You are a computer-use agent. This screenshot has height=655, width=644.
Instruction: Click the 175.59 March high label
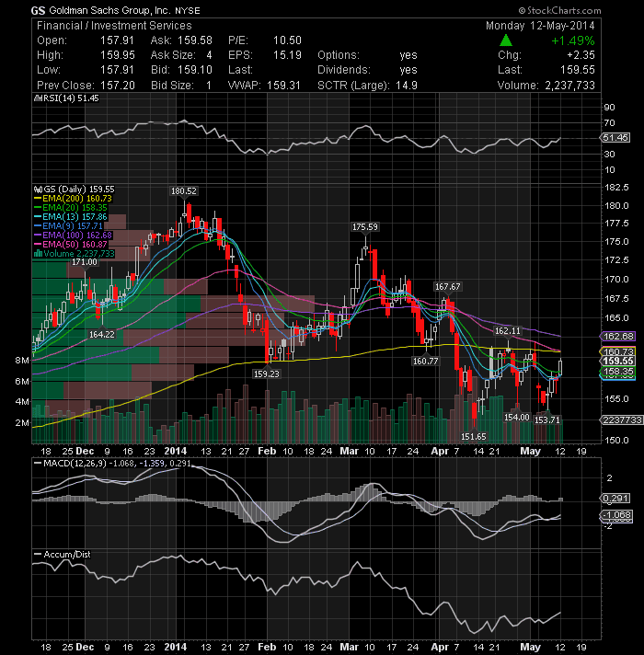click(364, 227)
